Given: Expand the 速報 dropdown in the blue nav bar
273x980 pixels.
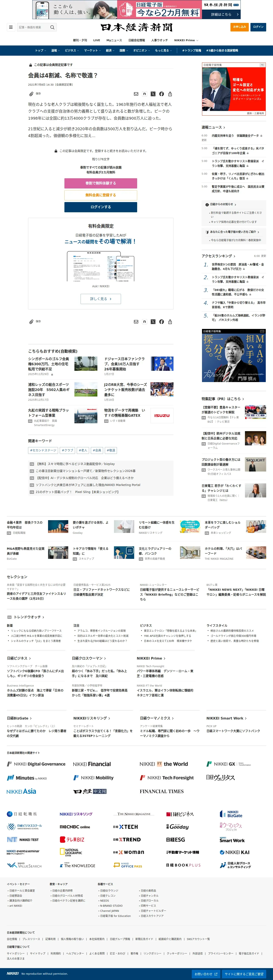Looking at the screenshot, I should [55, 50].
